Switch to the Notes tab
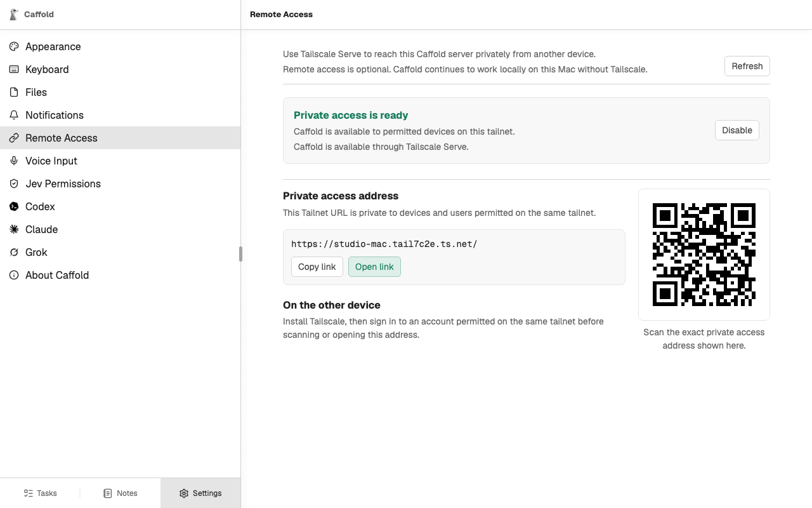The width and height of the screenshot is (812, 508). (x=120, y=493)
